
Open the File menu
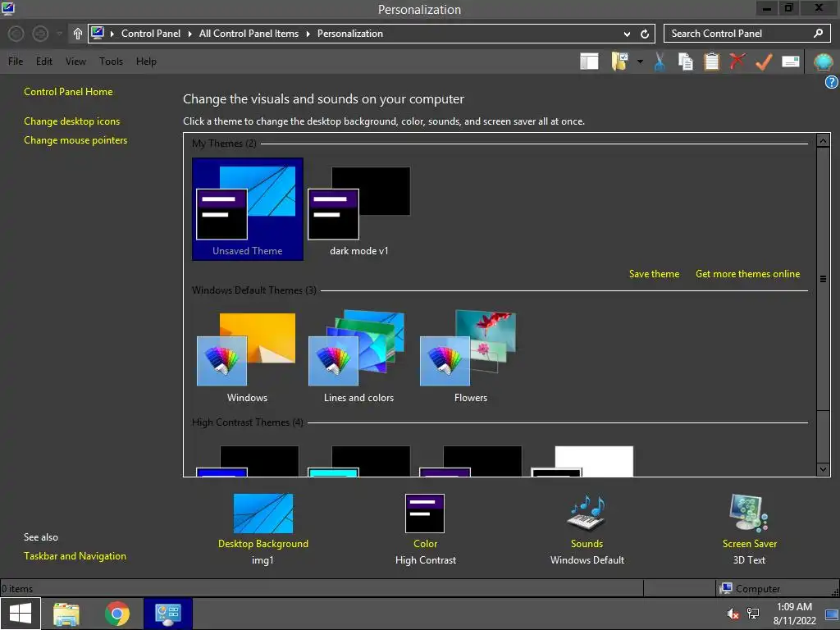click(x=16, y=62)
